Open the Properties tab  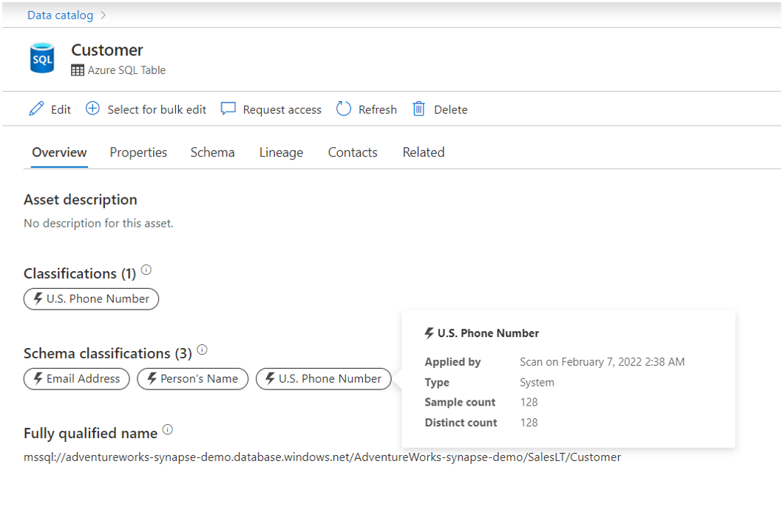[x=138, y=152]
